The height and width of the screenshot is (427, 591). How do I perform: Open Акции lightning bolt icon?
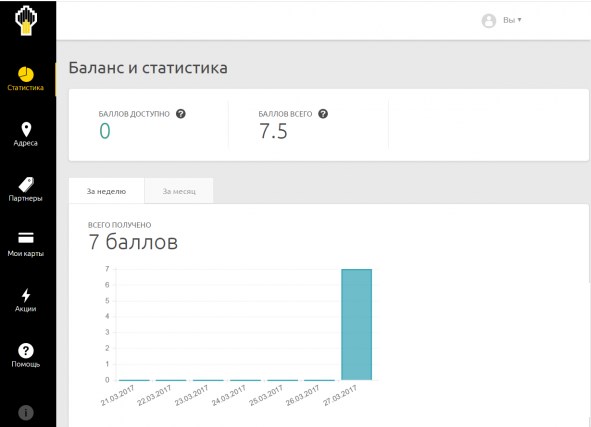point(26,295)
